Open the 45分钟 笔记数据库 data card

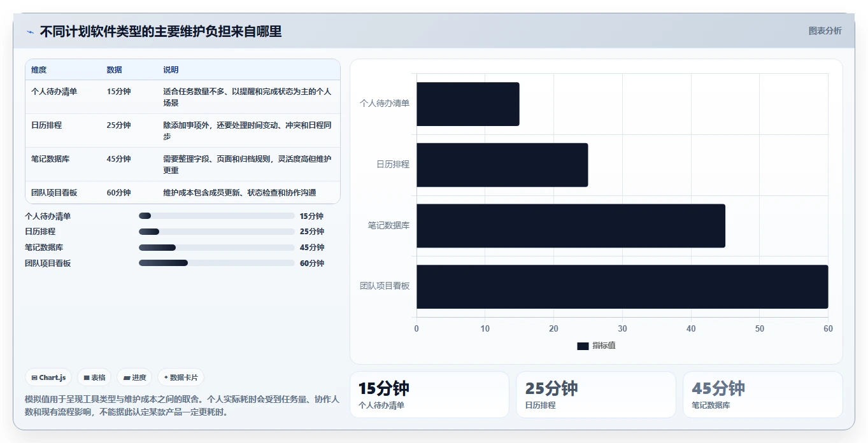click(x=763, y=395)
